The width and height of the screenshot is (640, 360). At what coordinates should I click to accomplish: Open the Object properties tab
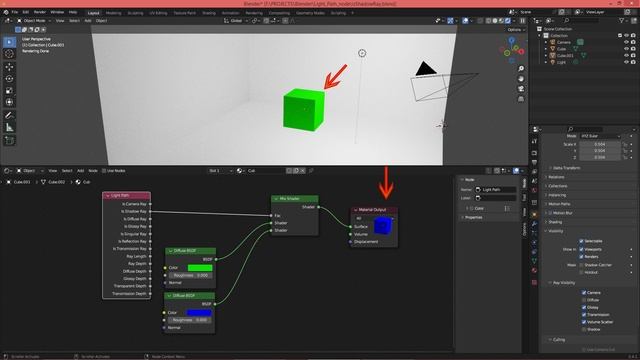[x=534, y=214]
